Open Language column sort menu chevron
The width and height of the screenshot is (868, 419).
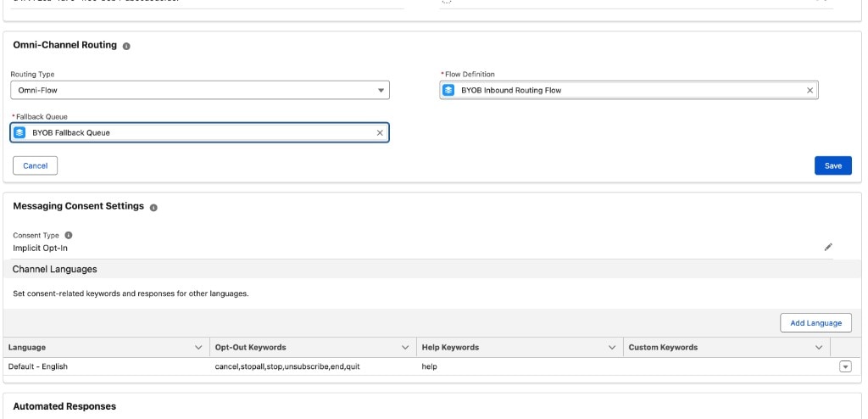(198, 348)
